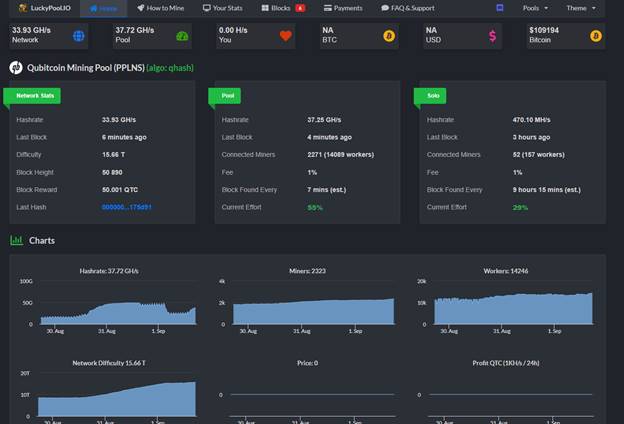Viewport: 624px width, 424px height.
Task: Click the BTC coin icon
Action: tap(389, 36)
